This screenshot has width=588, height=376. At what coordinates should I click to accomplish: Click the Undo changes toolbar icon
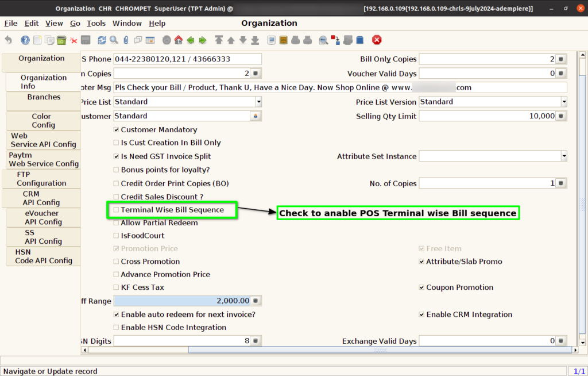tap(9, 40)
